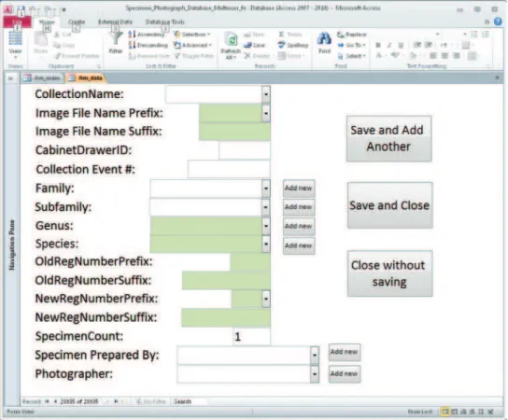Click Save and Close button
The width and height of the screenshot is (508, 420).
tap(389, 205)
